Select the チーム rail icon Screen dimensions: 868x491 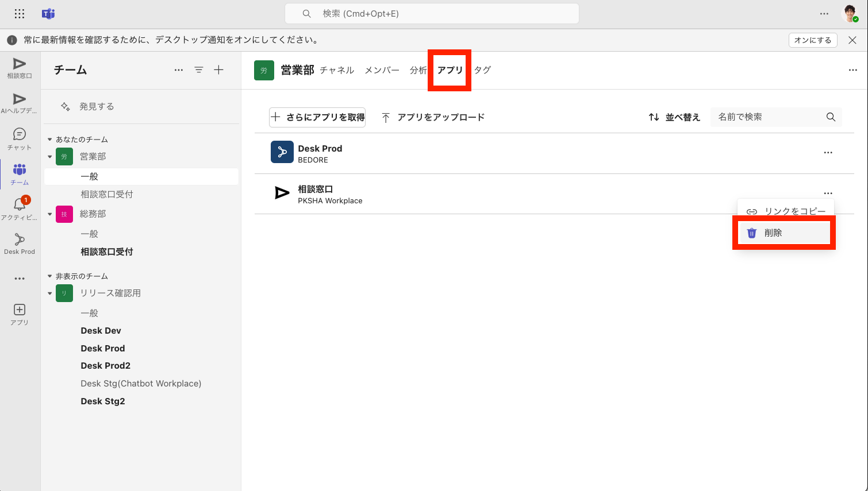point(20,174)
